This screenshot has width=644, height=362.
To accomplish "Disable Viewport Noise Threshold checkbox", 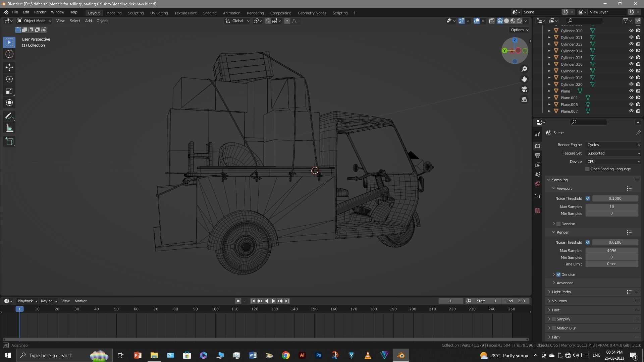I will 588,198.
